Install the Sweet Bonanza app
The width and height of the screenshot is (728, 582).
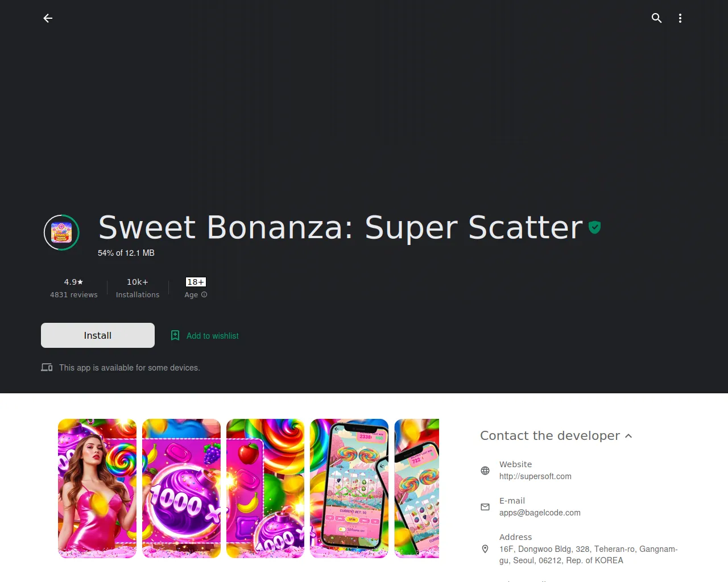pyautogui.click(x=98, y=335)
